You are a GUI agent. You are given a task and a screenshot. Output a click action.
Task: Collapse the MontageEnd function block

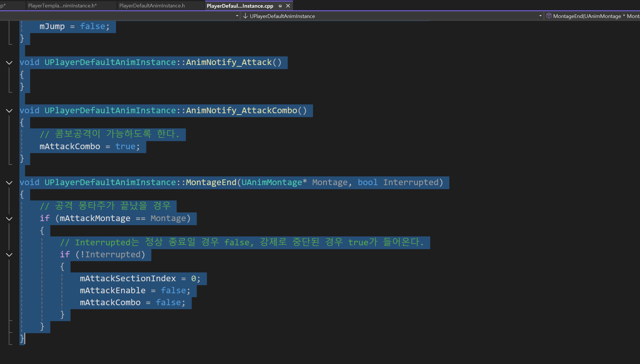(9, 183)
